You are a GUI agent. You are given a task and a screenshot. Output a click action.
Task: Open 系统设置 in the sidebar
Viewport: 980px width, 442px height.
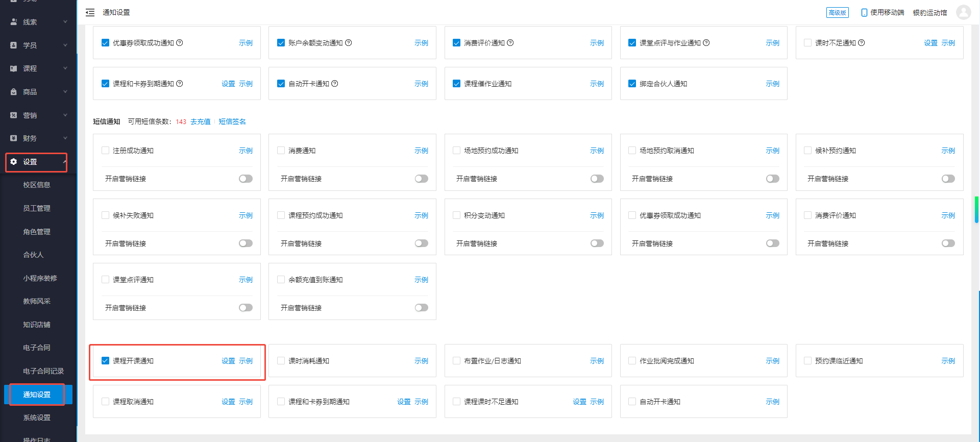pos(37,418)
